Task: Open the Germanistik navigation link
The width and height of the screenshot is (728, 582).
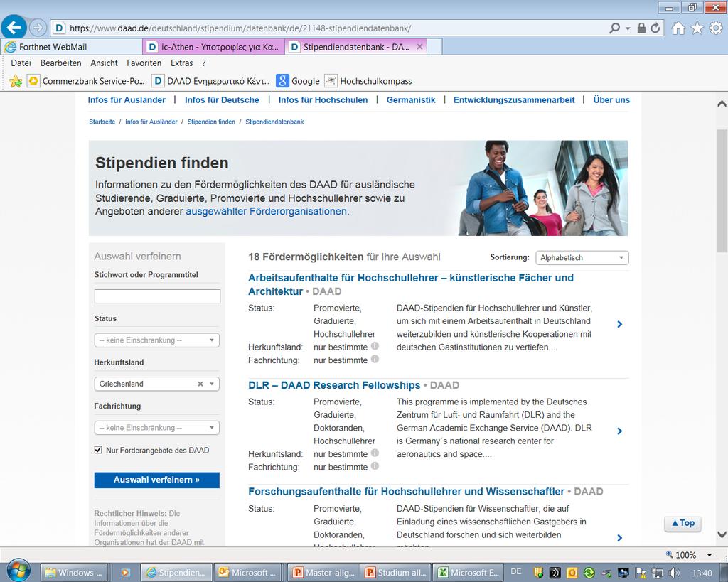Action: 411,99
